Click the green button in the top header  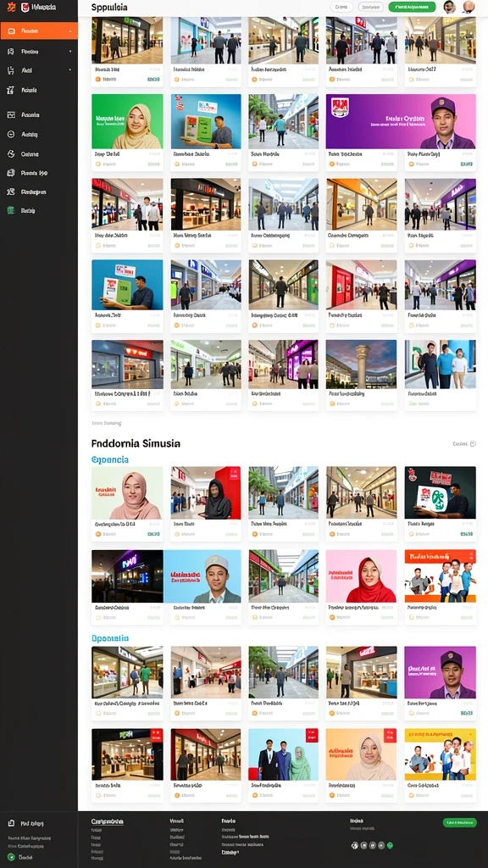point(412,7)
